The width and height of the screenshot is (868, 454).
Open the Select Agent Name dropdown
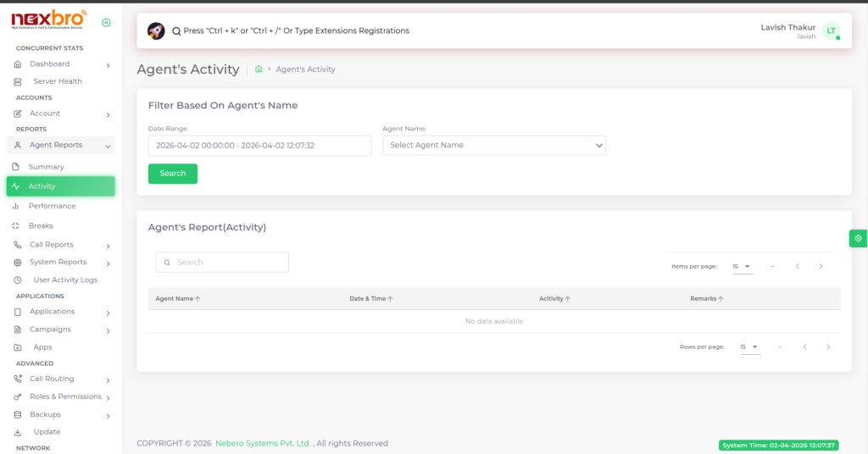pyautogui.click(x=494, y=146)
